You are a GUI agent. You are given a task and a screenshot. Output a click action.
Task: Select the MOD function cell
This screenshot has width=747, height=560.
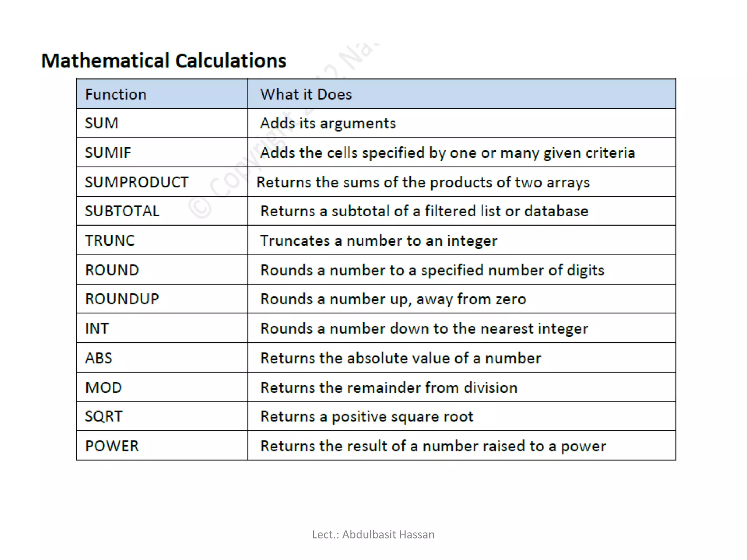coord(162,387)
